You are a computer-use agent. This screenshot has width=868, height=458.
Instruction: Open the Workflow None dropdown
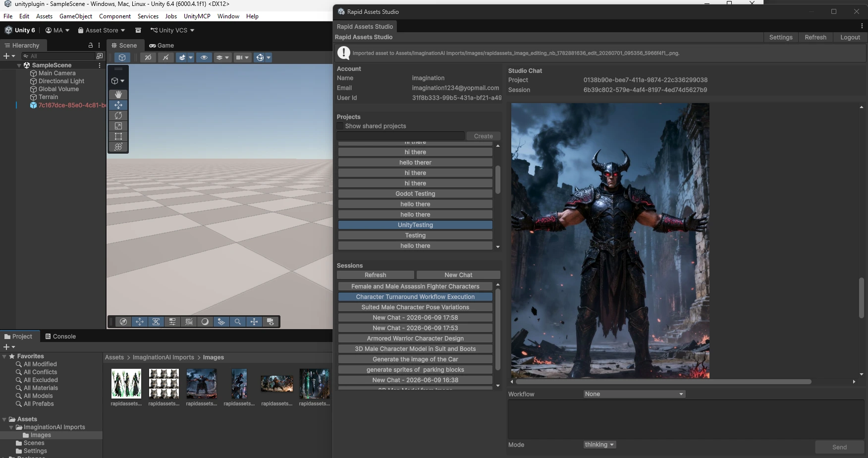tap(634, 394)
